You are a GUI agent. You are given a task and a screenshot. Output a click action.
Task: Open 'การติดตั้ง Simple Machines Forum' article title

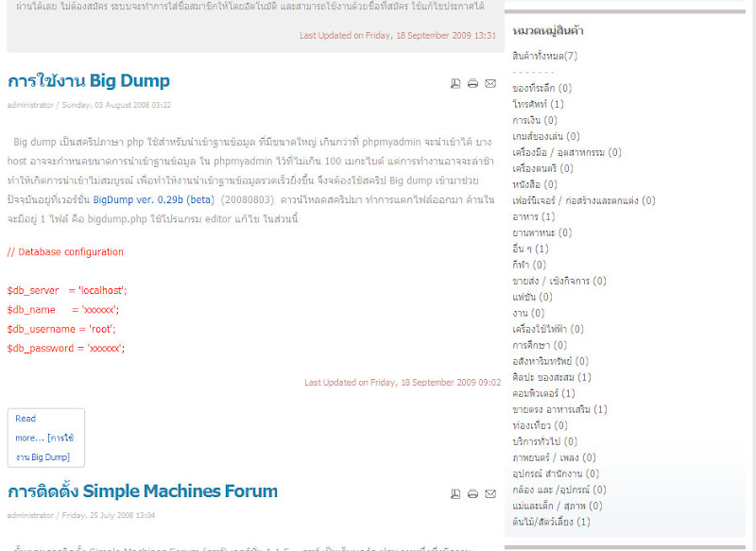coord(143,491)
